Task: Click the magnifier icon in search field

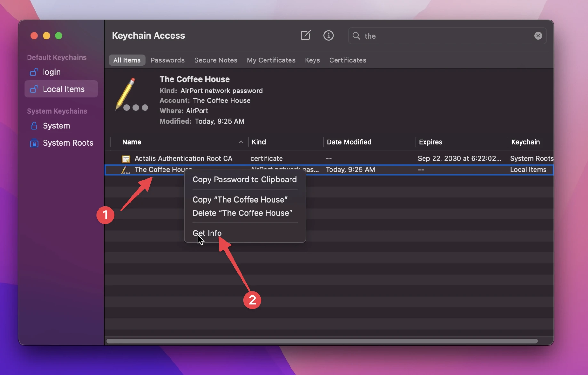Action: pyautogui.click(x=356, y=36)
